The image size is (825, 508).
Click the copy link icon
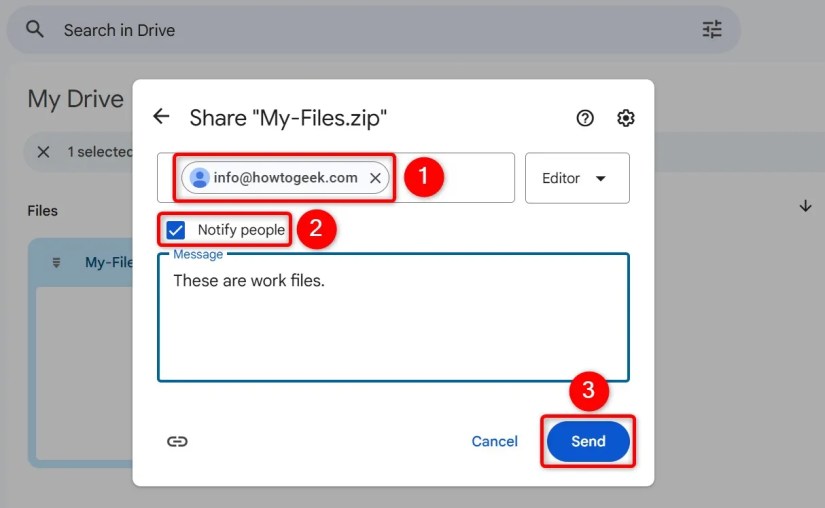[x=177, y=441]
